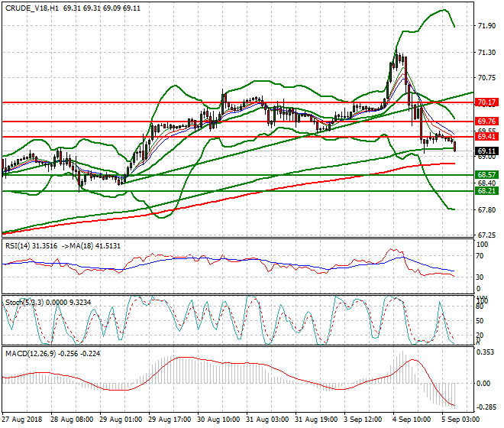Click the 27 Aug 2018 date label
This screenshot has width=504, height=428.
tap(22, 420)
